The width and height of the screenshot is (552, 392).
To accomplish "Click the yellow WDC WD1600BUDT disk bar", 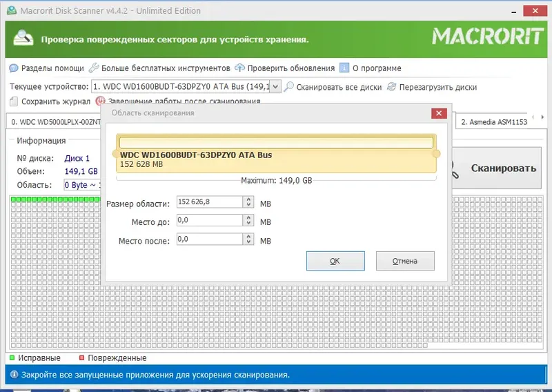I will pos(276,153).
